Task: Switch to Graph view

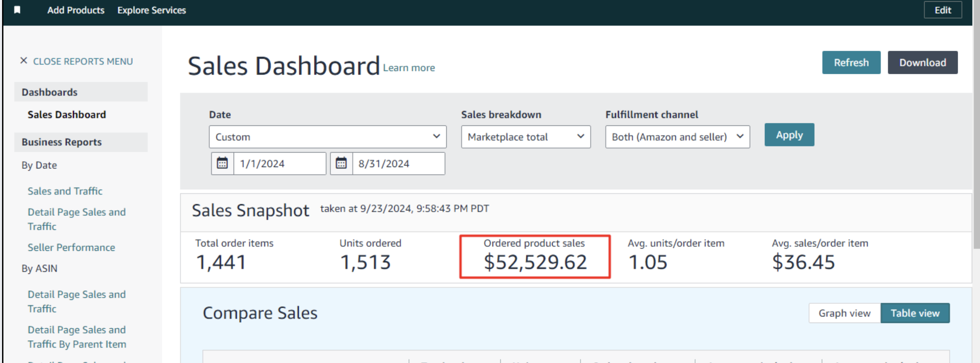Action: tap(844, 313)
